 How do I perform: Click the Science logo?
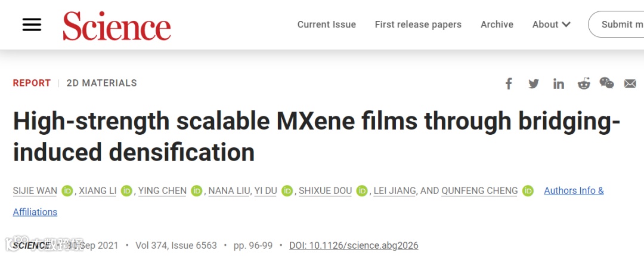[117, 26]
